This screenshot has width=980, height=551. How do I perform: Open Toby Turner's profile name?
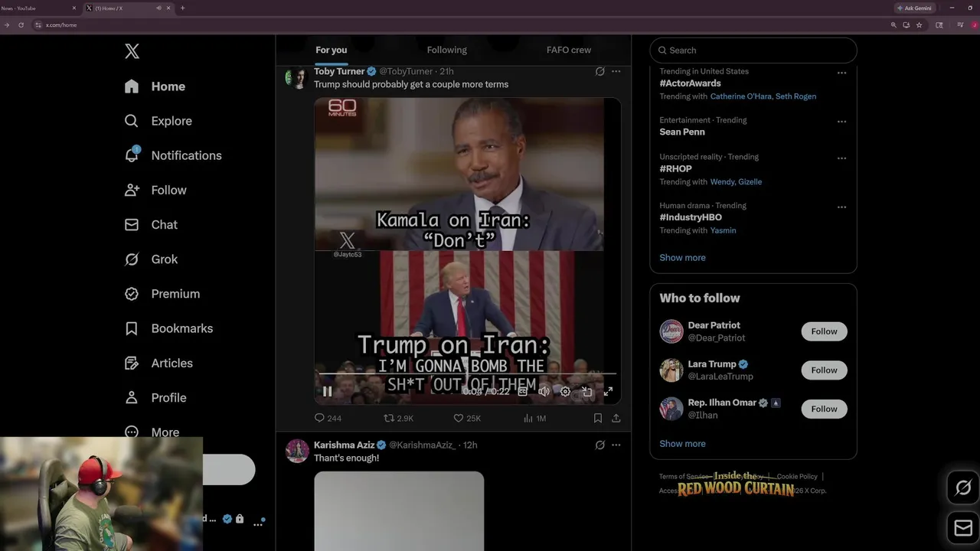click(x=339, y=71)
